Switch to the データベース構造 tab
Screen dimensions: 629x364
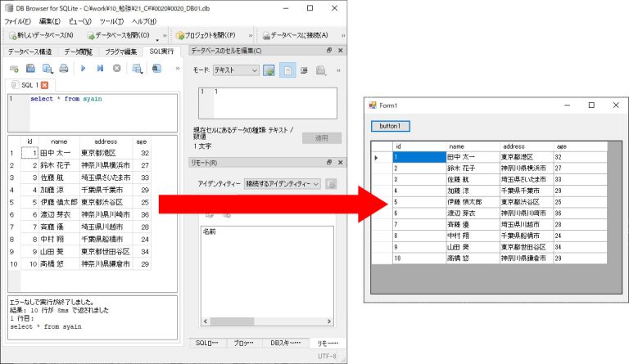(x=29, y=52)
